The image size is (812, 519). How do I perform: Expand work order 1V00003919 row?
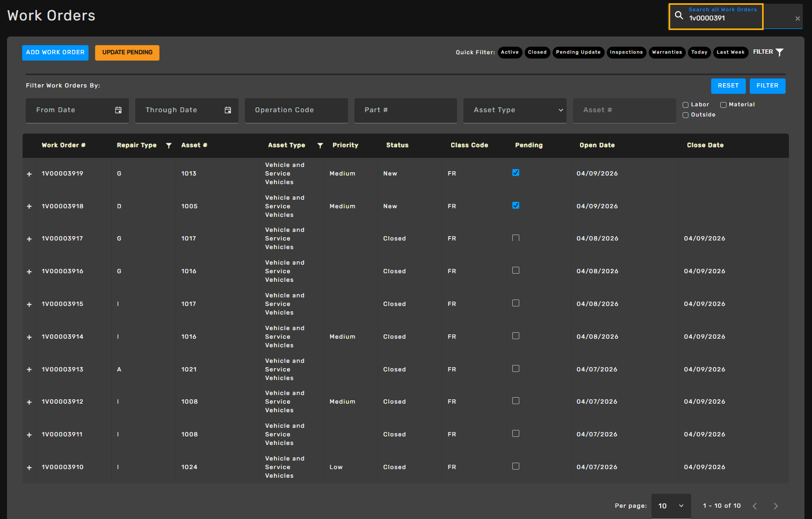[x=29, y=174]
